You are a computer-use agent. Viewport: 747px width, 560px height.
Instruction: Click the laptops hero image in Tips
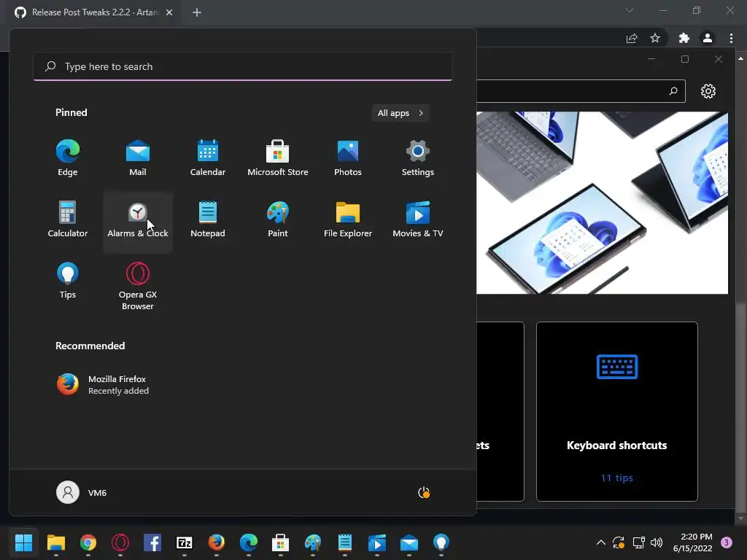pos(602,203)
